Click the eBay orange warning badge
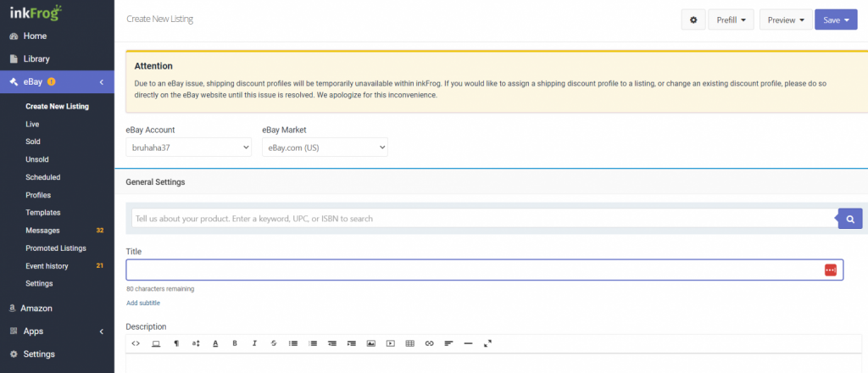Screen dimensions: 868x373 [52, 82]
